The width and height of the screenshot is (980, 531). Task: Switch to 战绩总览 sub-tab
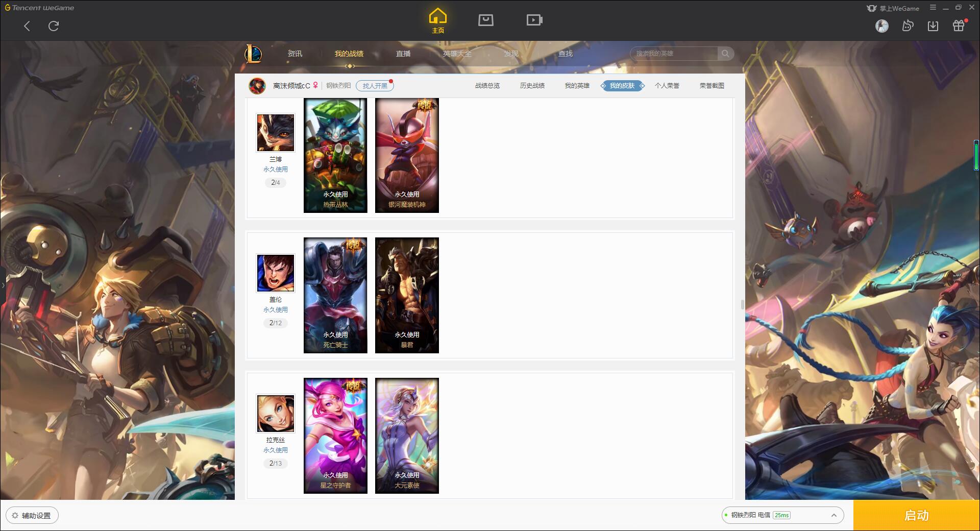(x=487, y=86)
